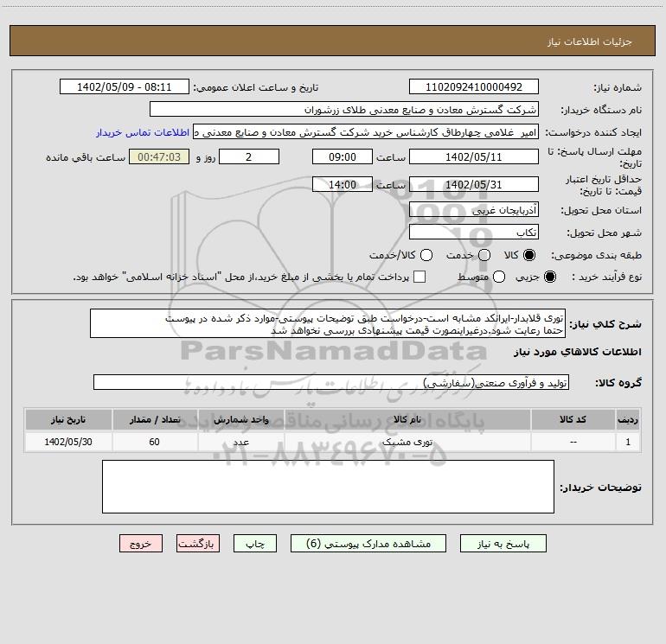Image resolution: width=666 pixels, height=644 pixels.
Task: Click the buyer name field شرکت گسترش معادن
Action: point(344,110)
